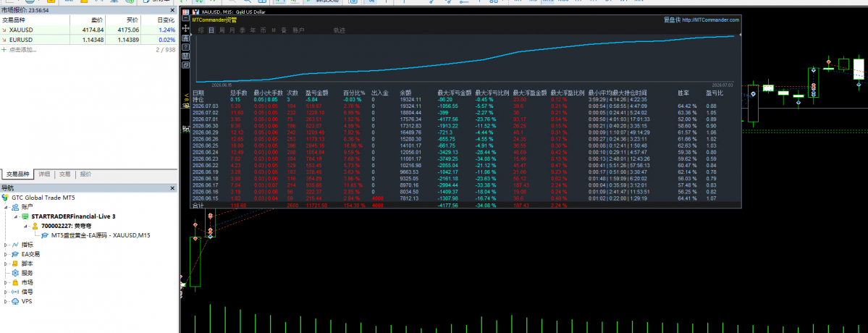868x333 pixels.
Task: Click the yellow script icon beside 脚本
Action: pyautogui.click(x=15, y=264)
